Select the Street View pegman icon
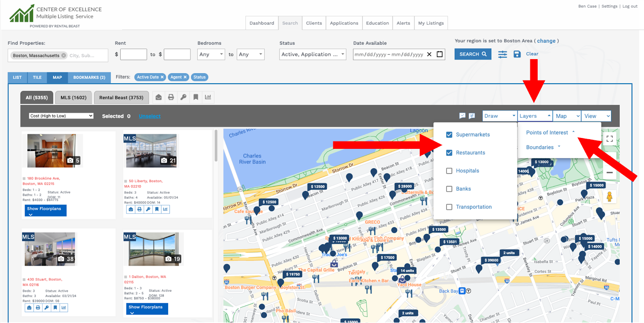This screenshot has width=644, height=323. coord(609,197)
